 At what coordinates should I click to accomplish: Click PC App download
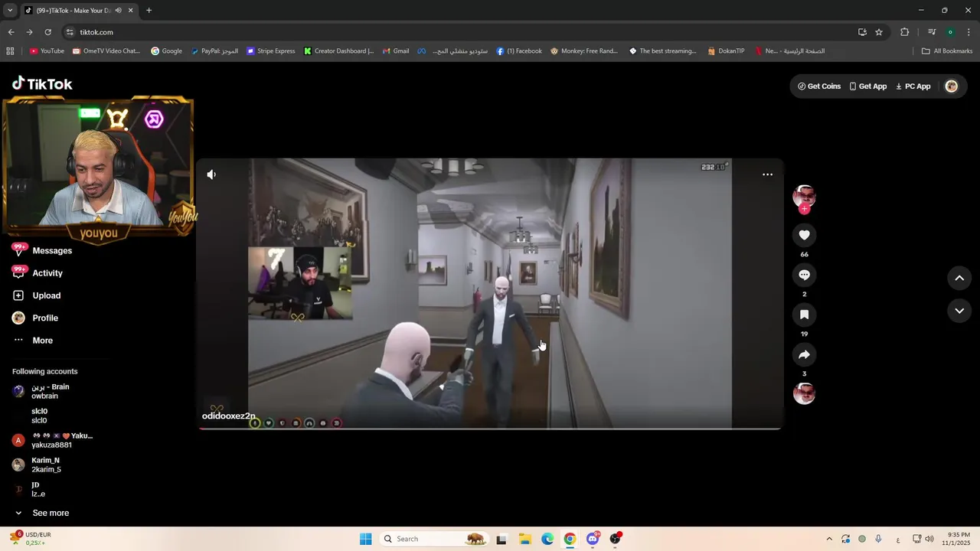913,86
